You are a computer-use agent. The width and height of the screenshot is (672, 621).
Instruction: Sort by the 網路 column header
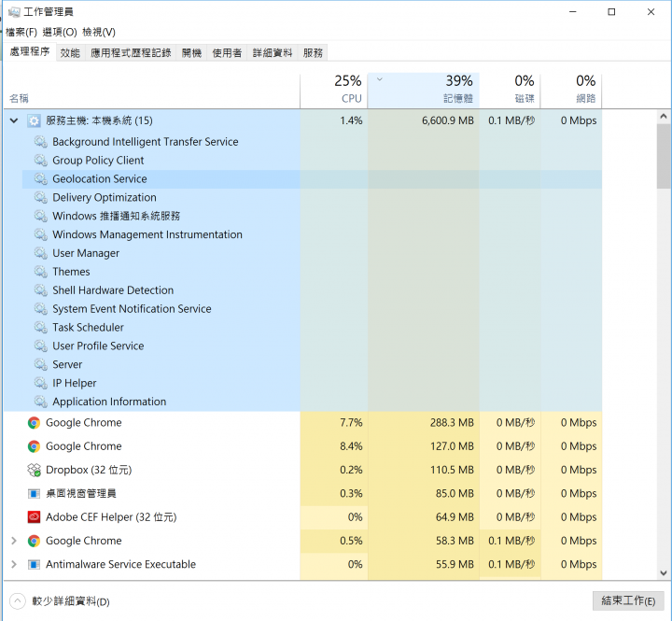pyautogui.click(x=571, y=90)
